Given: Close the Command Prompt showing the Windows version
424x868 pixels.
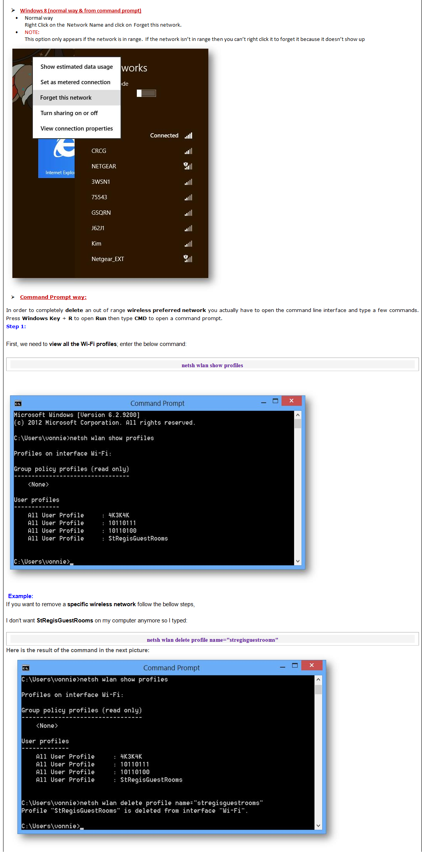Looking at the screenshot, I should pyautogui.click(x=291, y=401).
